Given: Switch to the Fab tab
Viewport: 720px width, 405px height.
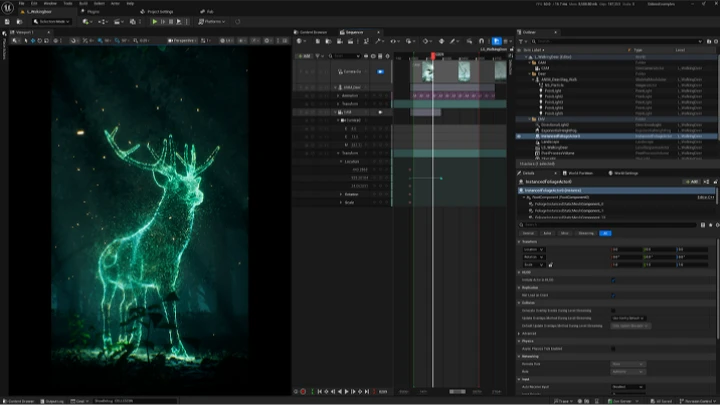Looking at the screenshot, I should [x=208, y=11].
